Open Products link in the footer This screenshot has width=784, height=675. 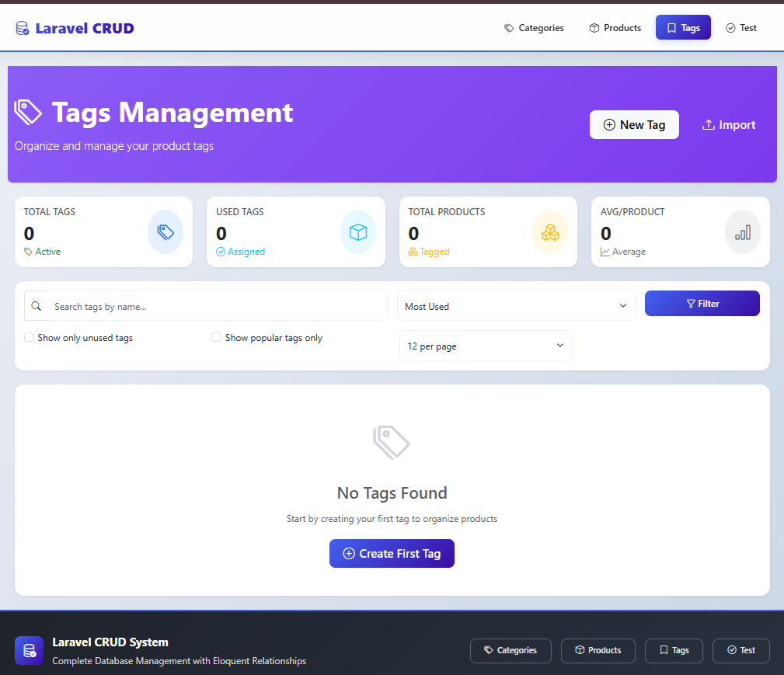598,650
